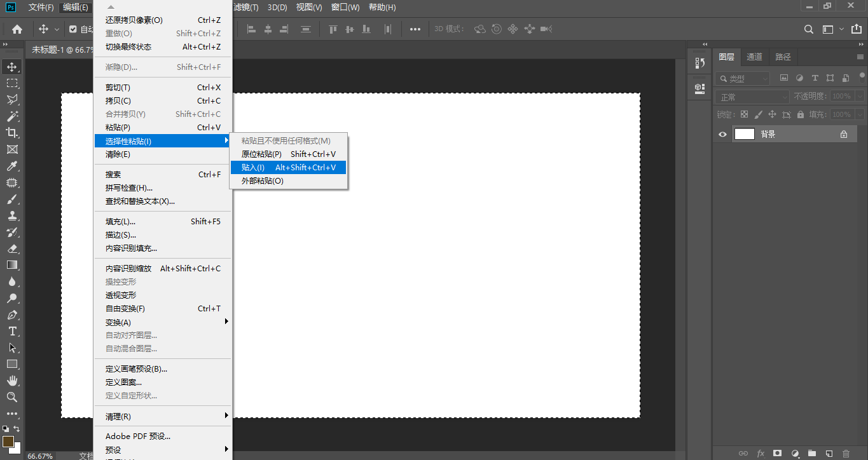Screen dimensions: 868x460
Task: Open the 文件(F) menu
Action: tap(41, 8)
